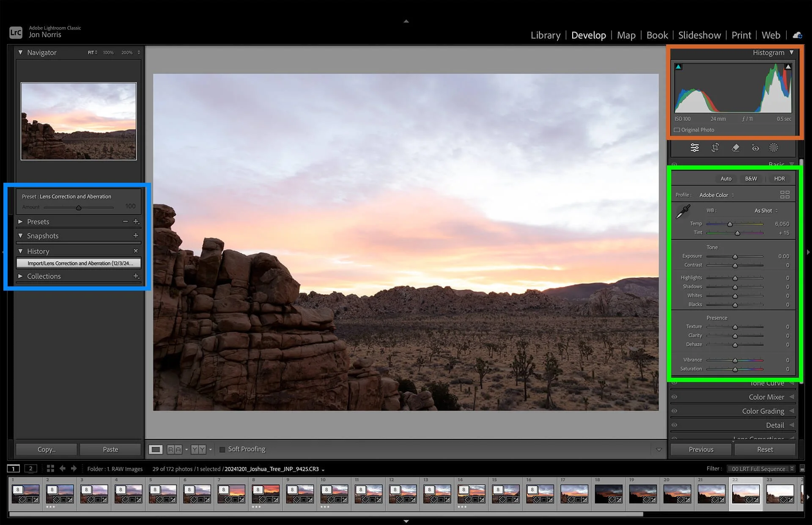
Task: Switch to the Library module
Action: pyautogui.click(x=545, y=35)
